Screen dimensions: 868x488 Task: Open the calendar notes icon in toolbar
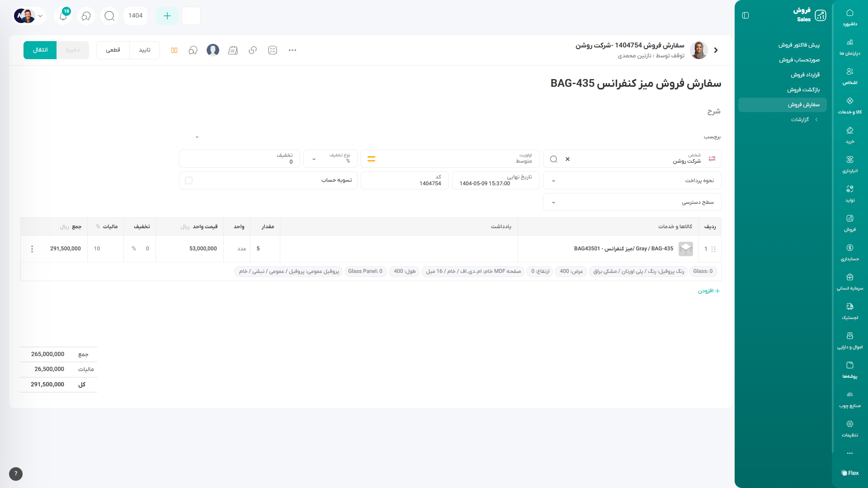click(x=233, y=50)
